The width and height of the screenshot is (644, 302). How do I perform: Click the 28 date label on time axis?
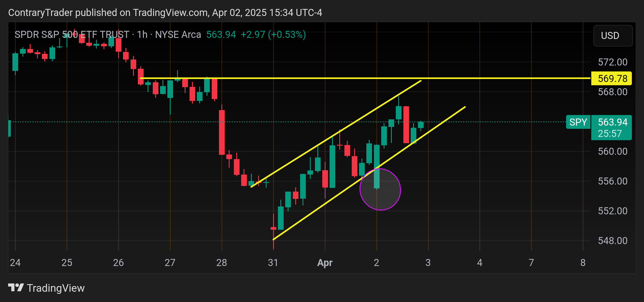[x=222, y=263]
